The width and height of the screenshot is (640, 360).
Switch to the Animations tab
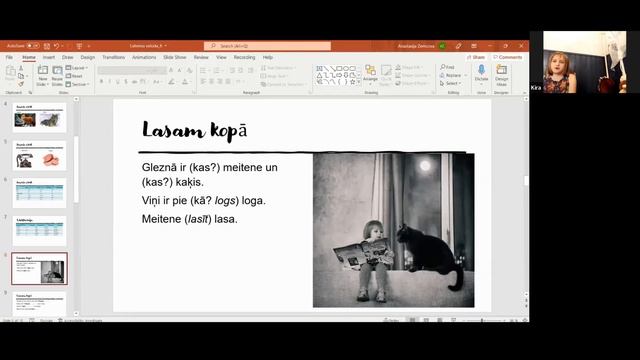(144, 58)
